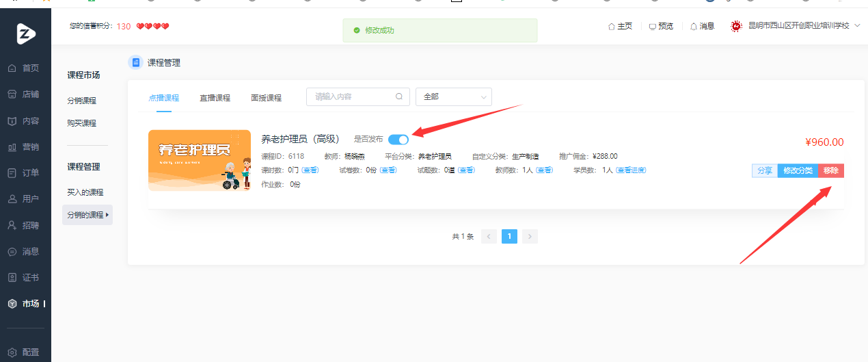Click the Z logo in the sidebar
The width and height of the screenshot is (868, 362).
(26, 33)
